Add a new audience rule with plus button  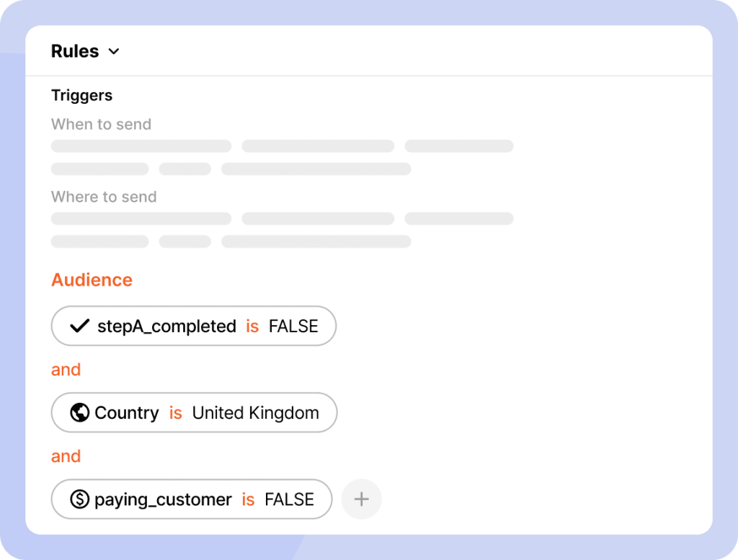tap(362, 499)
